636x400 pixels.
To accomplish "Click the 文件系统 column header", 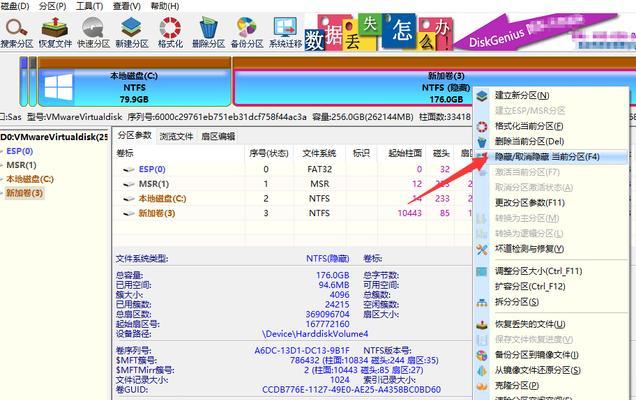I will [x=319, y=153].
